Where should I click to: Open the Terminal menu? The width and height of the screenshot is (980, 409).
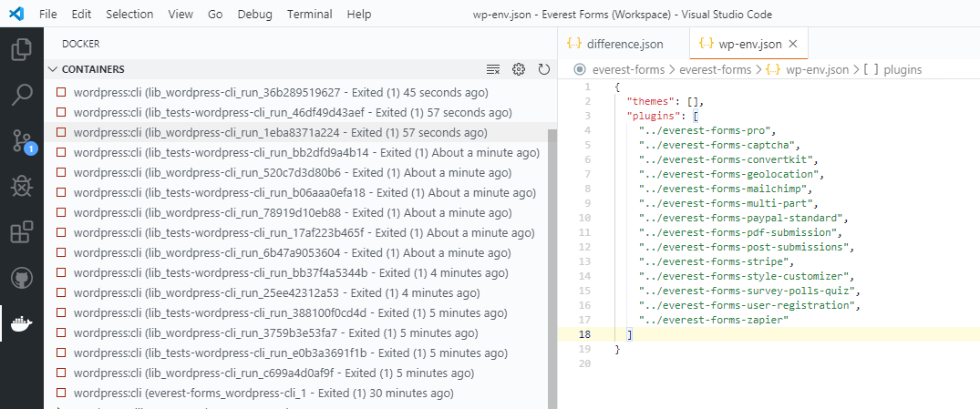coord(309,14)
